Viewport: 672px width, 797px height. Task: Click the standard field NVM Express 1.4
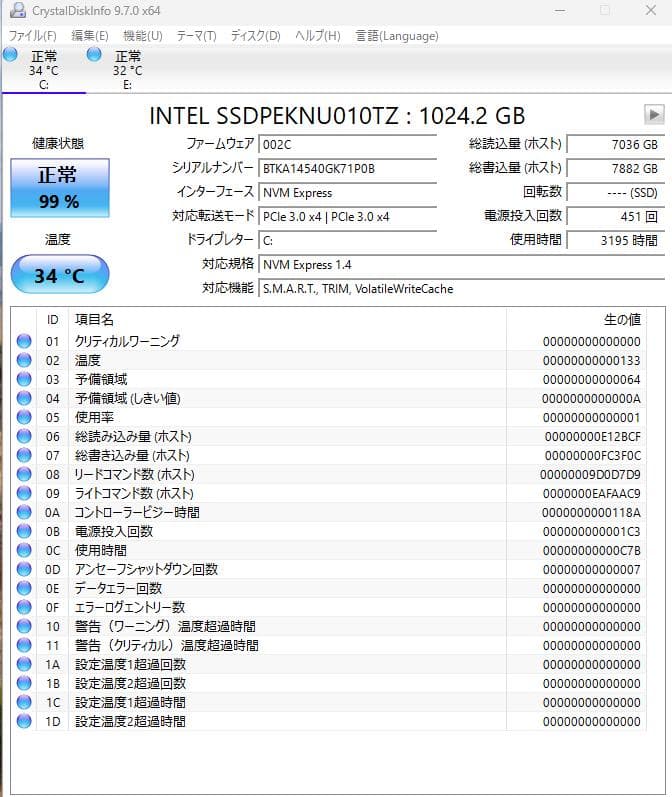coord(462,264)
